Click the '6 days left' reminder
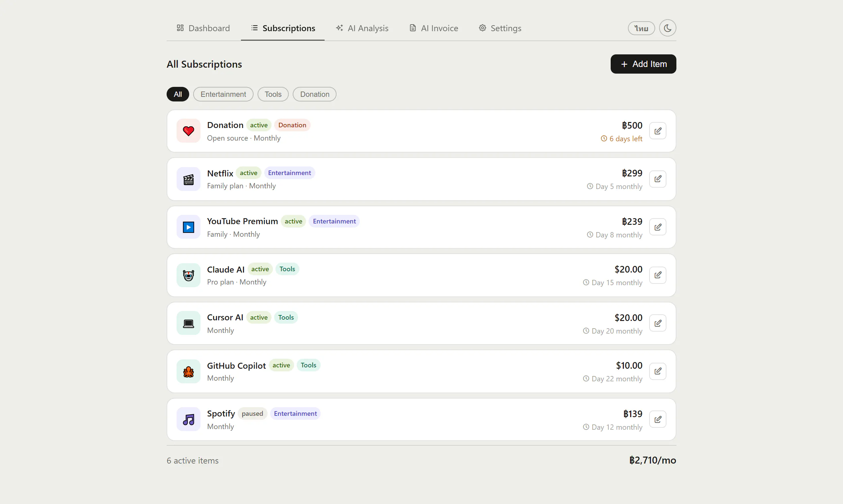 tap(621, 139)
